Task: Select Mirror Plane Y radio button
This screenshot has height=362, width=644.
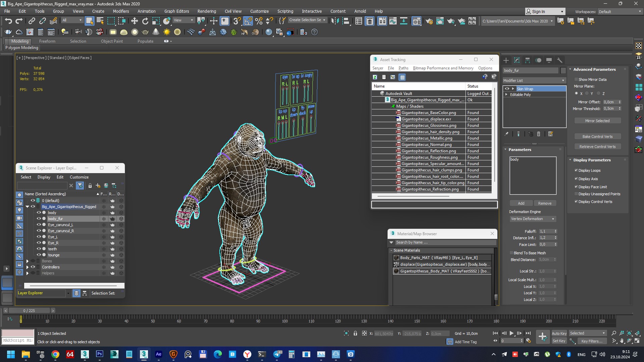Action: click(587, 93)
